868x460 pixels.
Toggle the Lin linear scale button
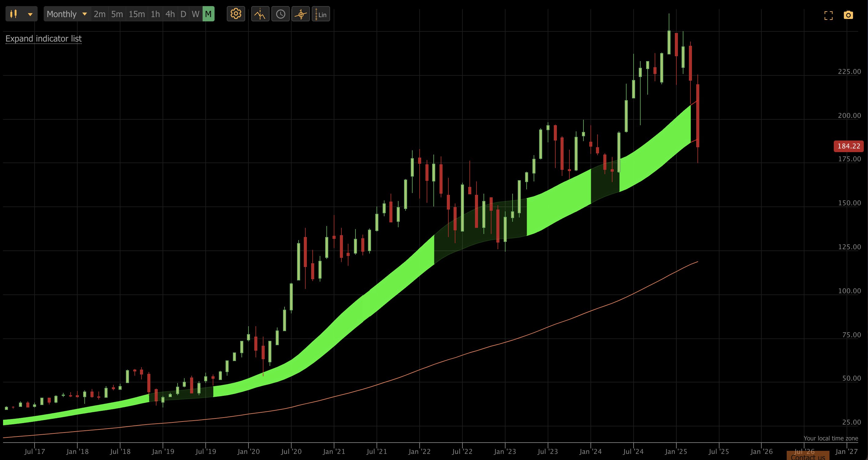321,14
